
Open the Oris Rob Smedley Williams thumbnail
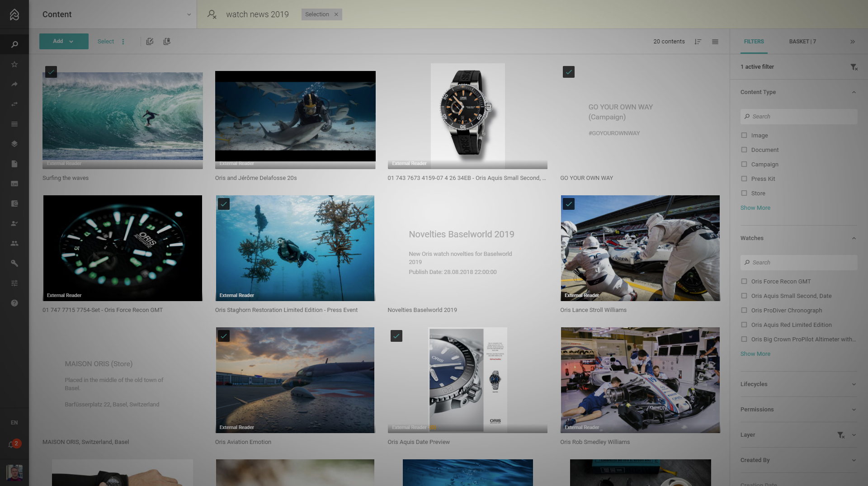(640, 380)
